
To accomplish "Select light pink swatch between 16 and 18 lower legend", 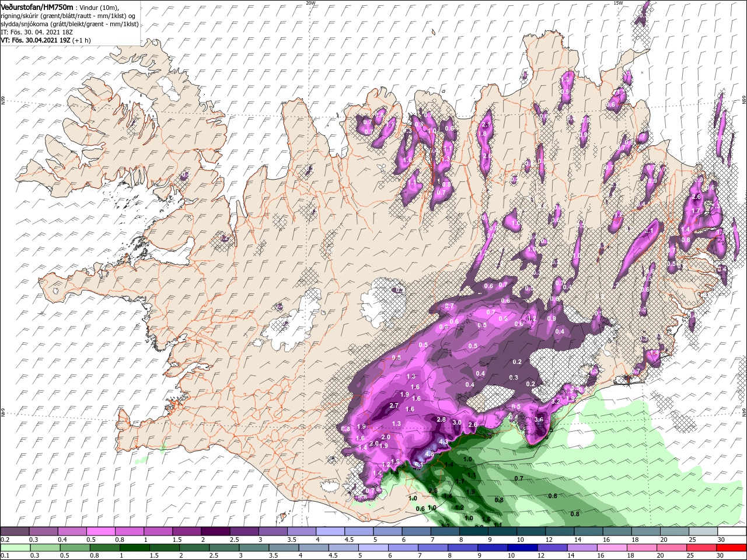I will pyautogui.click(x=612, y=548).
